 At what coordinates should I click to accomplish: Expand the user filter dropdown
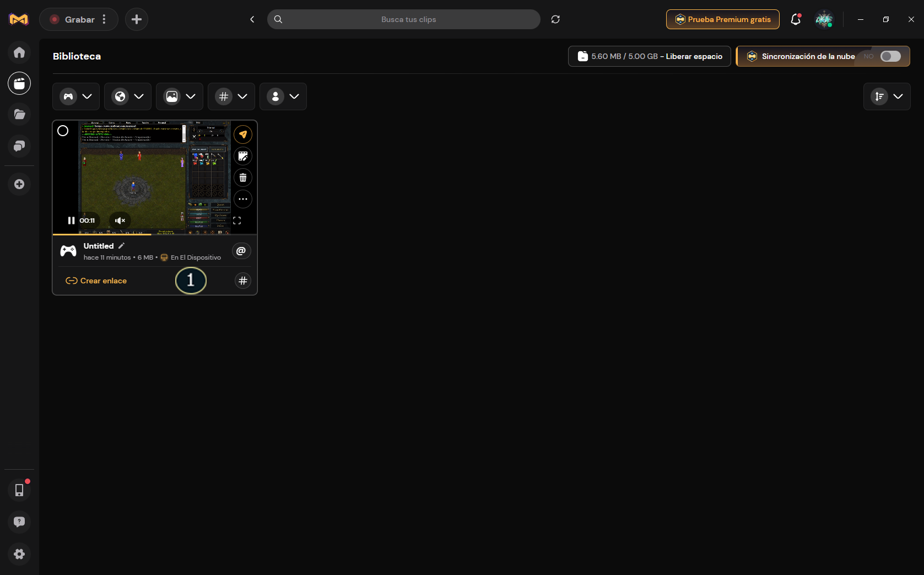point(283,96)
